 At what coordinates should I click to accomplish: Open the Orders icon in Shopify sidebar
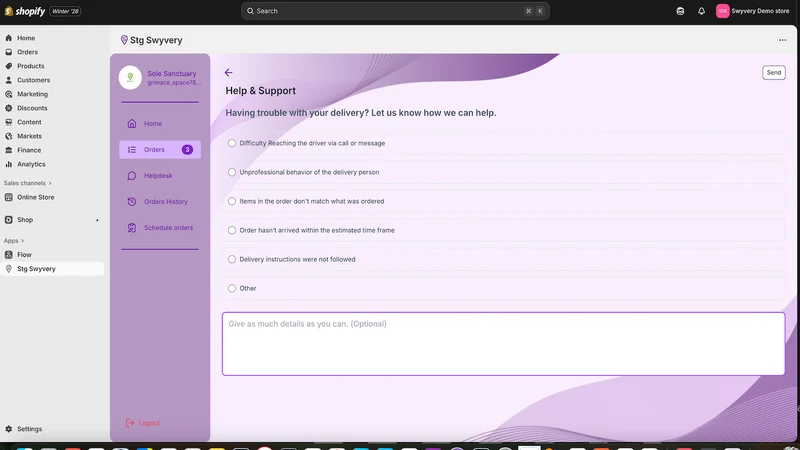(x=9, y=52)
